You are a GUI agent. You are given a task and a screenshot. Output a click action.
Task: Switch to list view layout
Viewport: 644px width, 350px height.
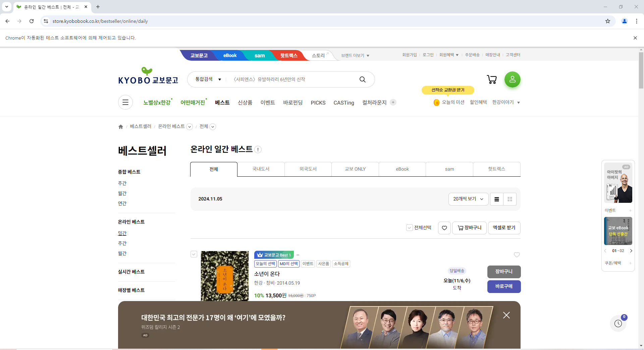[497, 199]
